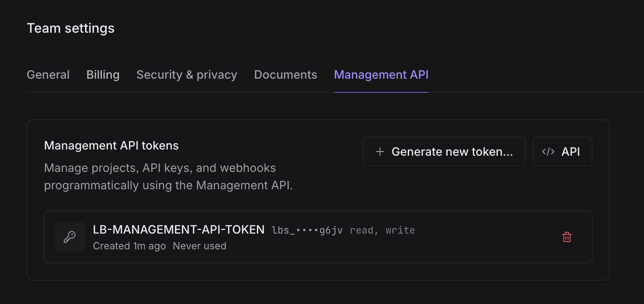Image resolution: width=644 pixels, height=304 pixels.
Task: View Security & privacy settings
Action: point(186,75)
